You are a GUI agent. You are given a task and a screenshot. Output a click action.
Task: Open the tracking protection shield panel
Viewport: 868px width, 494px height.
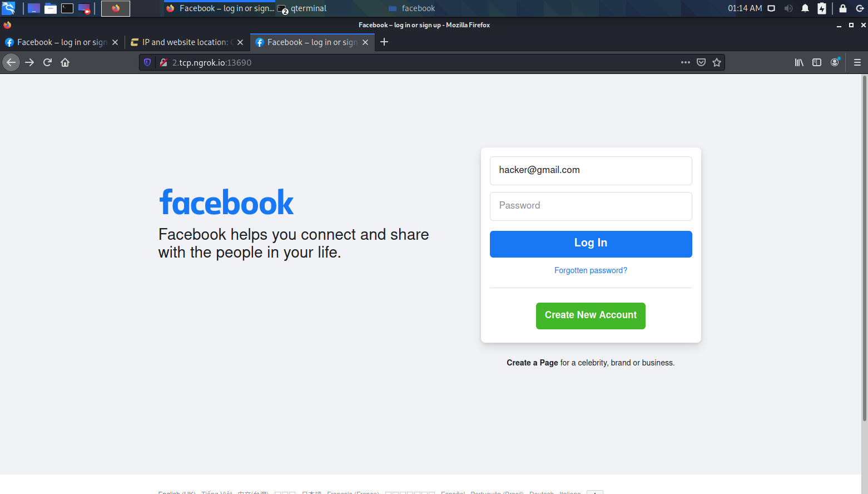point(147,62)
